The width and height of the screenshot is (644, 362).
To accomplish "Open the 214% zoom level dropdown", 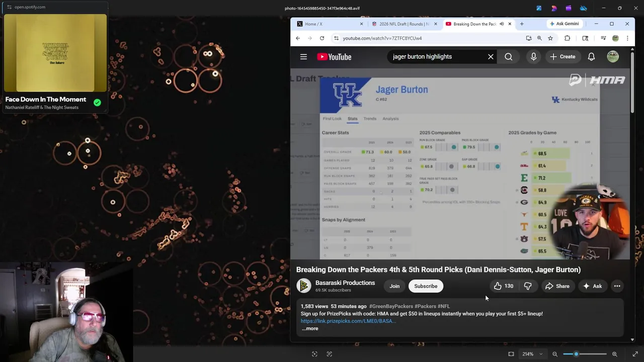I will coord(532,354).
